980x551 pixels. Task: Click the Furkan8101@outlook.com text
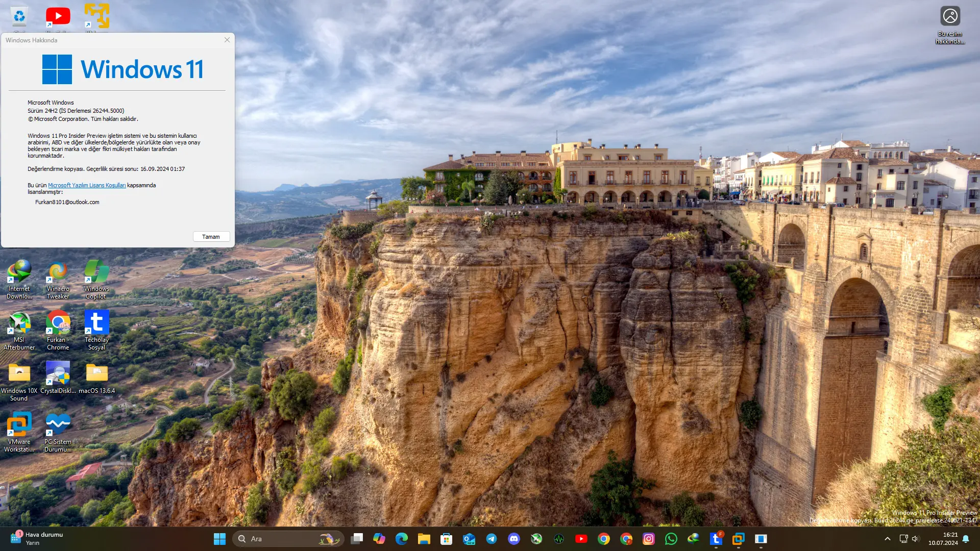(67, 203)
